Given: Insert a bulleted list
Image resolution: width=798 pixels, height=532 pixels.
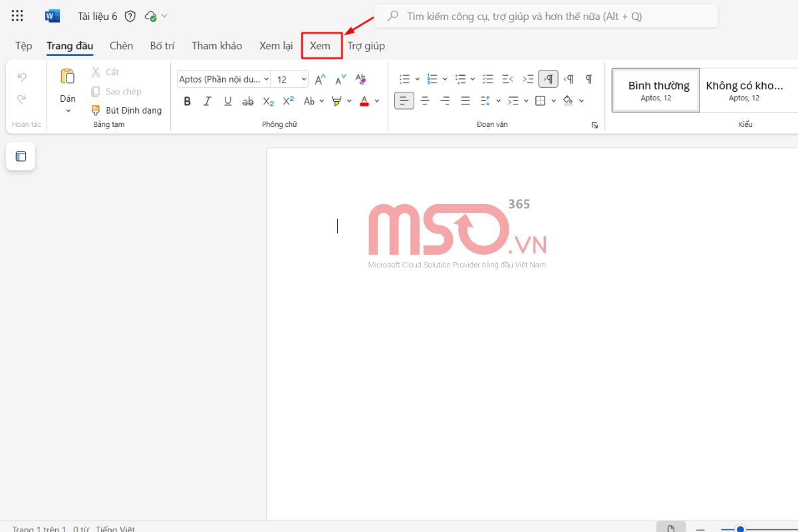Looking at the screenshot, I should pyautogui.click(x=404, y=79).
